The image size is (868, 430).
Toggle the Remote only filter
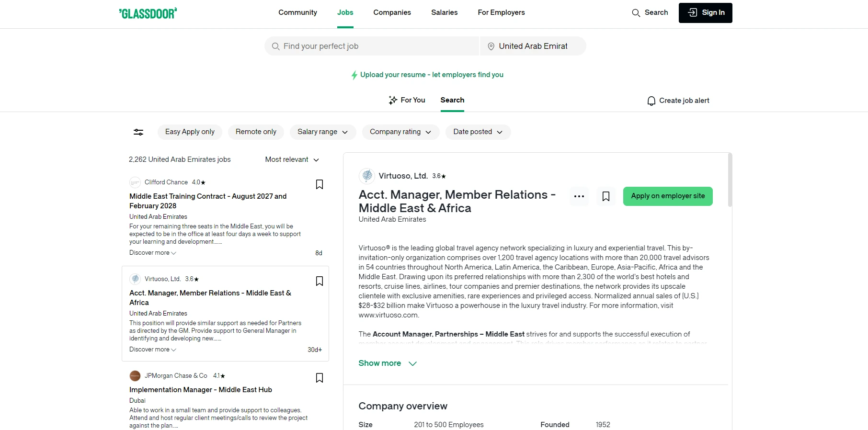pyautogui.click(x=256, y=132)
